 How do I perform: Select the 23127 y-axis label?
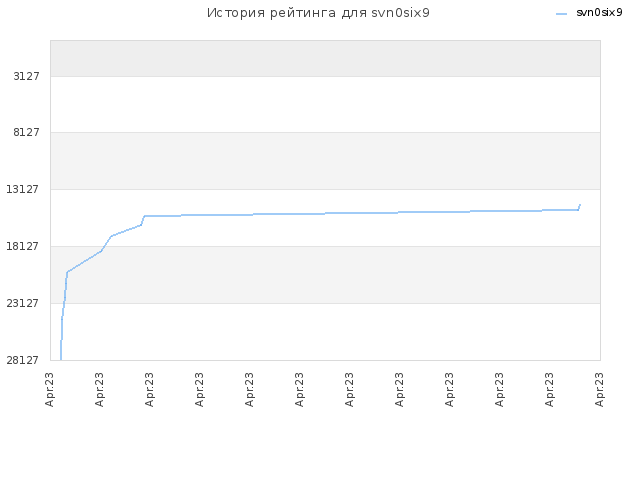pos(22,303)
